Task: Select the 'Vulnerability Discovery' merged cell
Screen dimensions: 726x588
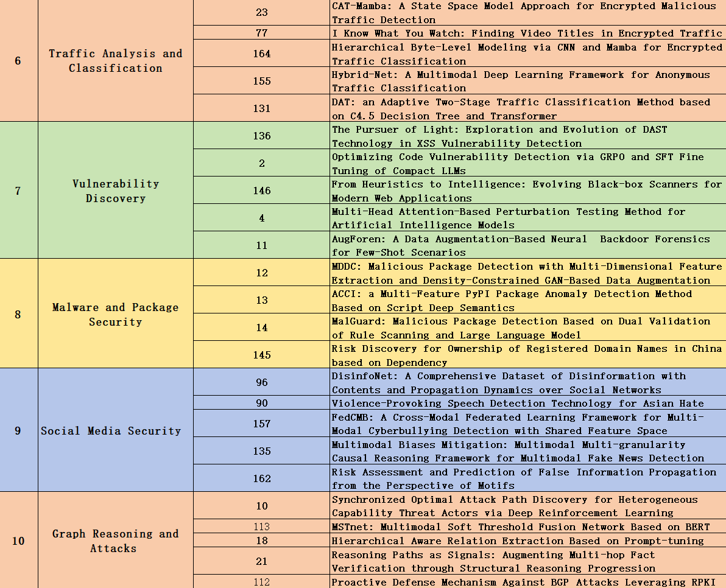Action: (116, 191)
